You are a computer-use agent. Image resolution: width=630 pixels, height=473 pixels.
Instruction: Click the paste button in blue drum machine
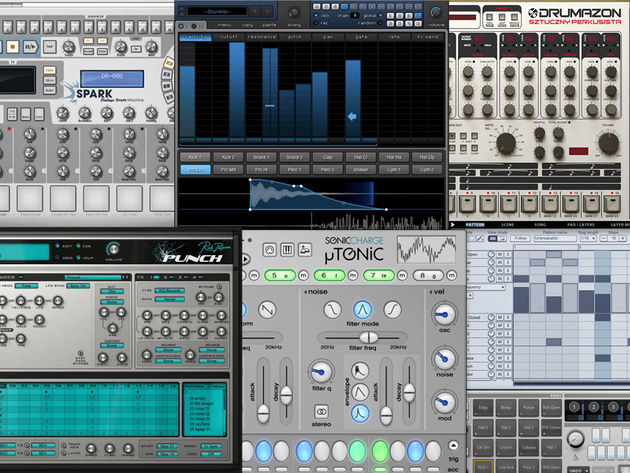coord(269,25)
